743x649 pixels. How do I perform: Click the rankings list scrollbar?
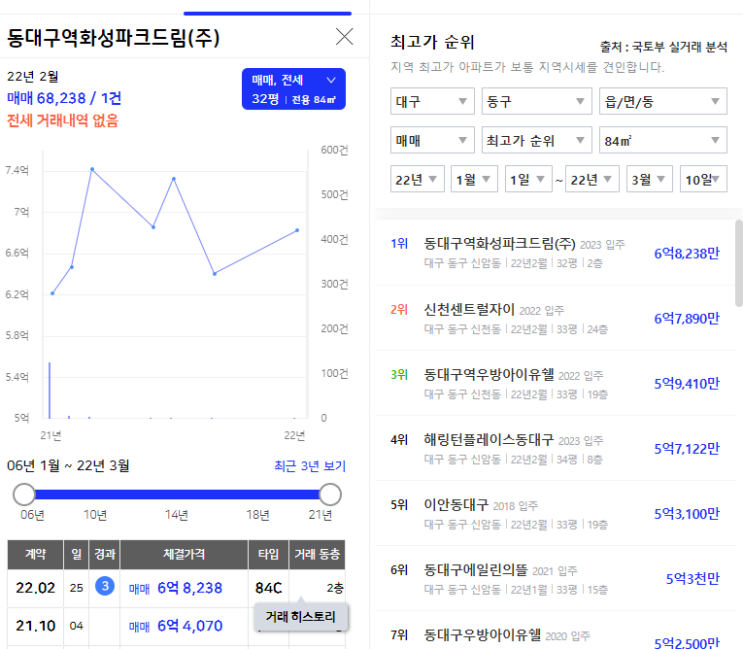739,263
